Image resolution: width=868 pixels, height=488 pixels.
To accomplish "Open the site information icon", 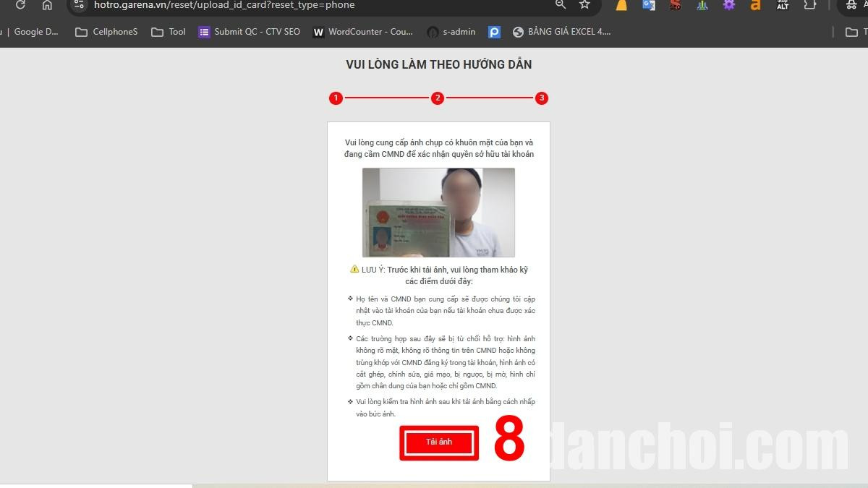I will [79, 5].
